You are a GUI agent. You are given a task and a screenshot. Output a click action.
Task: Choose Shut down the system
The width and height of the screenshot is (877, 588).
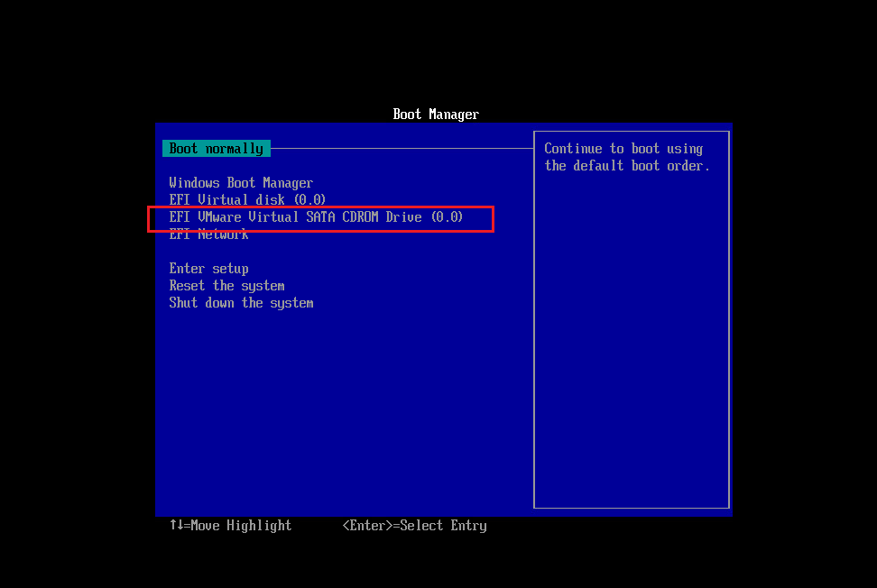pyautogui.click(x=241, y=303)
